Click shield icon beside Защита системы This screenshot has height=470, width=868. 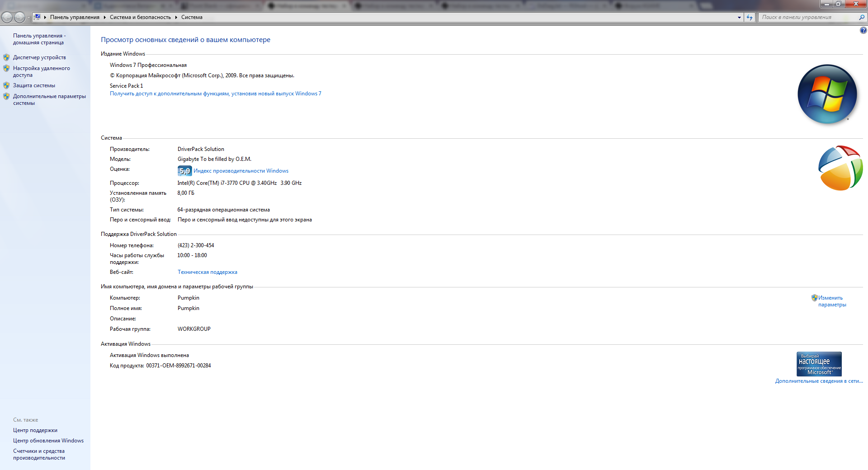pyautogui.click(x=6, y=85)
